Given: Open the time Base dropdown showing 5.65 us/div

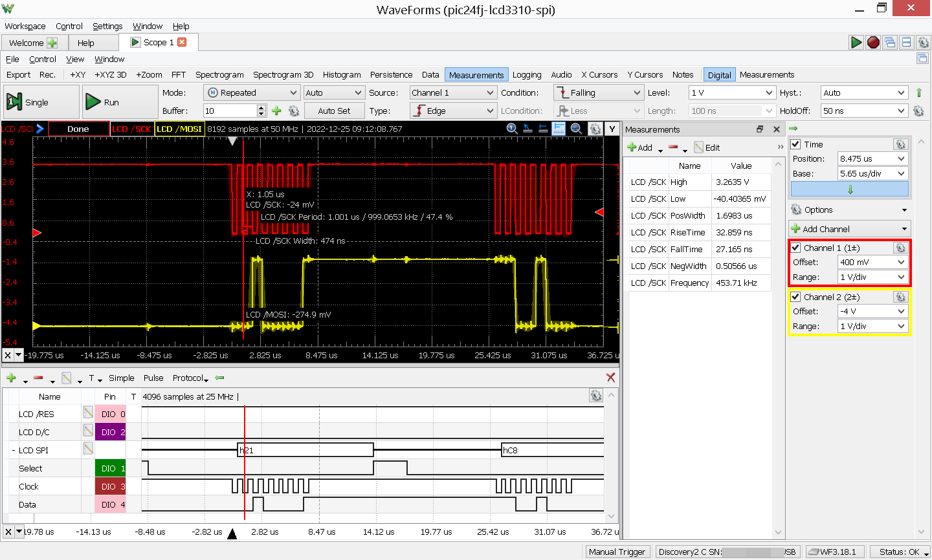Looking at the screenshot, I should click(x=872, y=173).
